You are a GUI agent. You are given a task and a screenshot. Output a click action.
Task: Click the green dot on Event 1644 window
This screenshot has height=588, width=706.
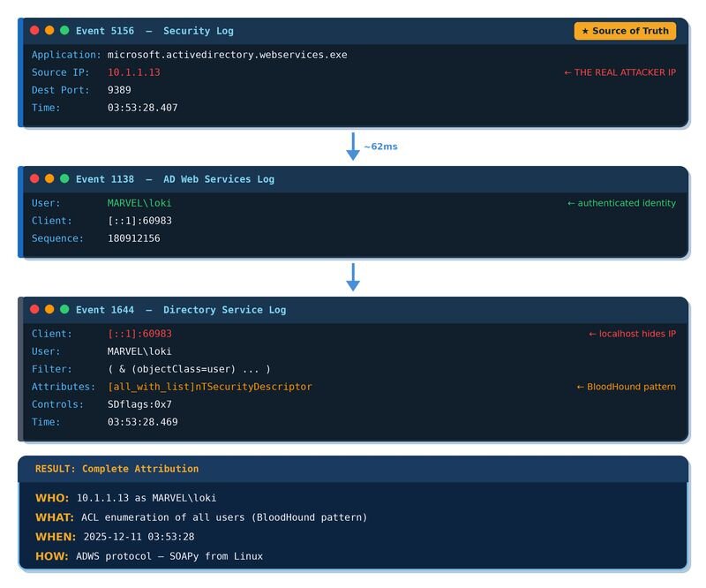click(x=64, y=310)
